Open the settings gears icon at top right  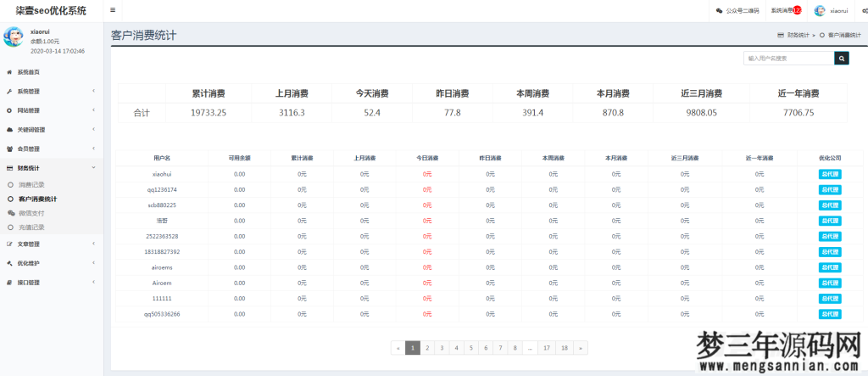[865, 10]
